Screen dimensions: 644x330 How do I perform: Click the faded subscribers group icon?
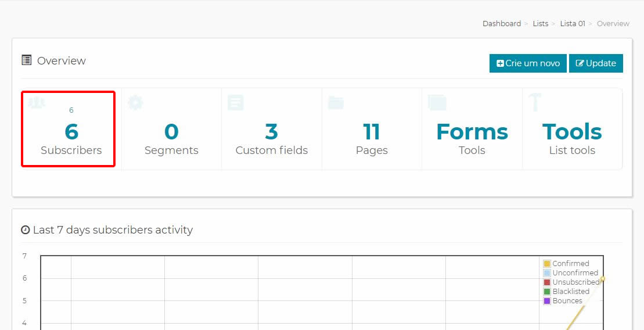coord(37,102)
